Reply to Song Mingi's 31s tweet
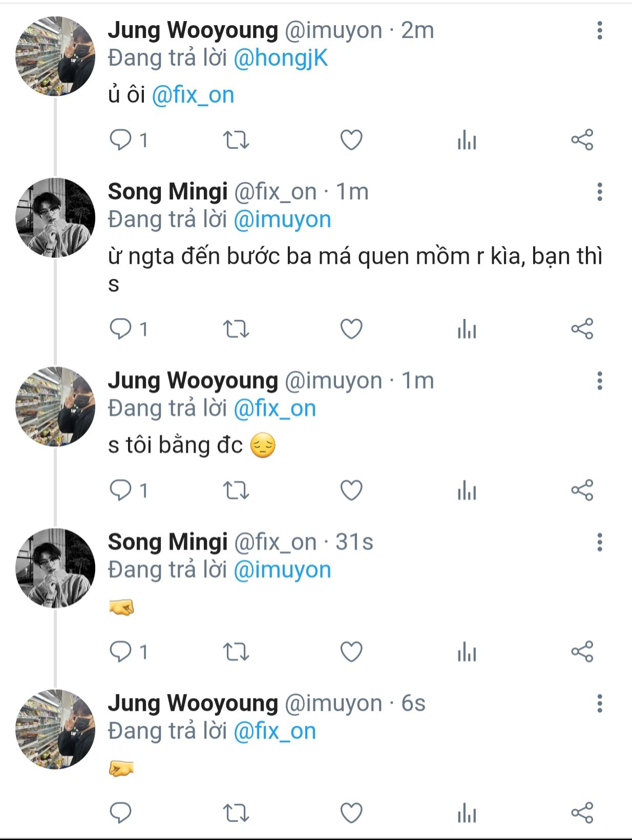Viewport: 632px width, 840px height. click(121, 652)
